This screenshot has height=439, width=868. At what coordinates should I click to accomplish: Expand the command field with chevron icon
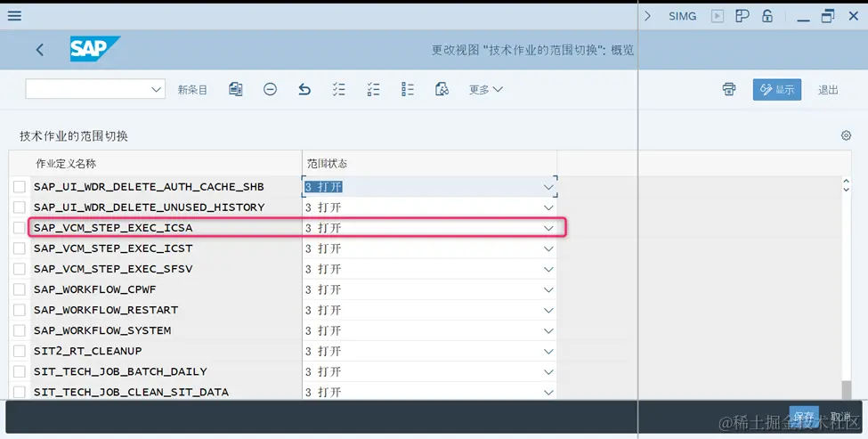[x=647, y=16]
